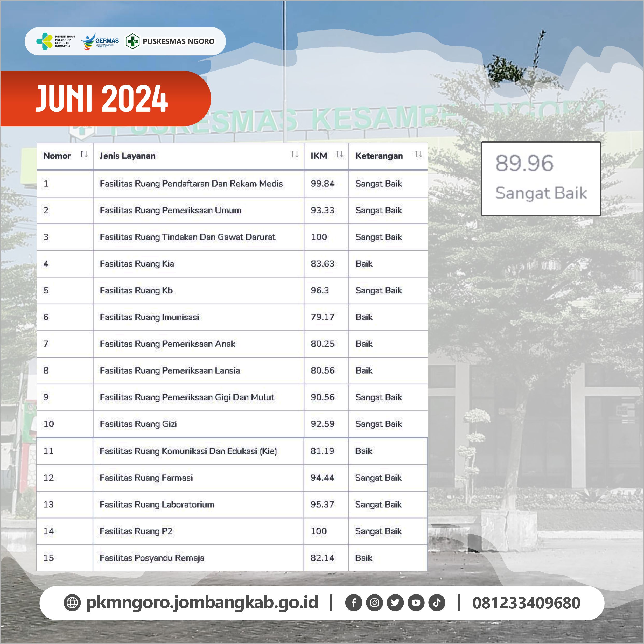Viewport: 644px width, 644px height.
Task: Click the Kementerian Kesehatan logo
Action: 55,41
